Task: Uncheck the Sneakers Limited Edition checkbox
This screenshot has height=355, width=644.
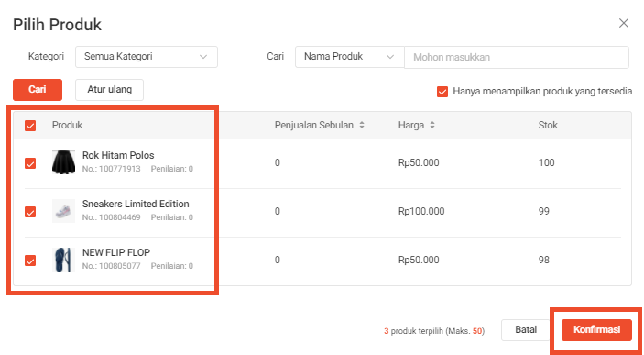Action: click(30, 212)
